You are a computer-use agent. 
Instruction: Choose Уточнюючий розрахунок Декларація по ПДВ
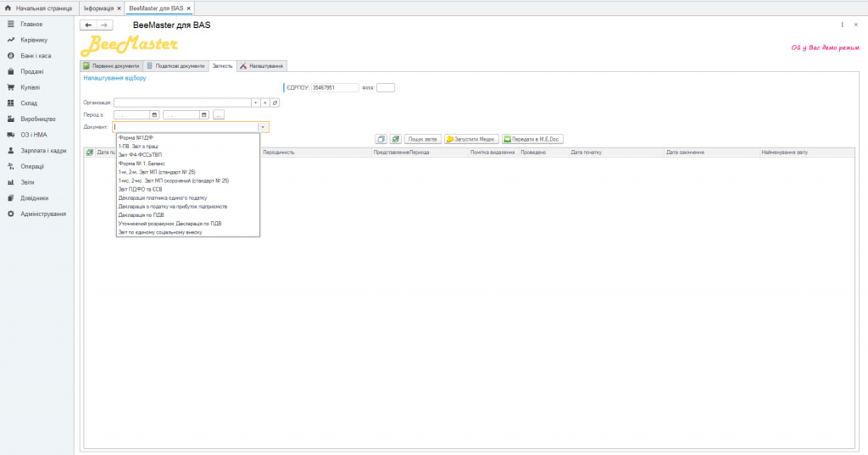187,224
